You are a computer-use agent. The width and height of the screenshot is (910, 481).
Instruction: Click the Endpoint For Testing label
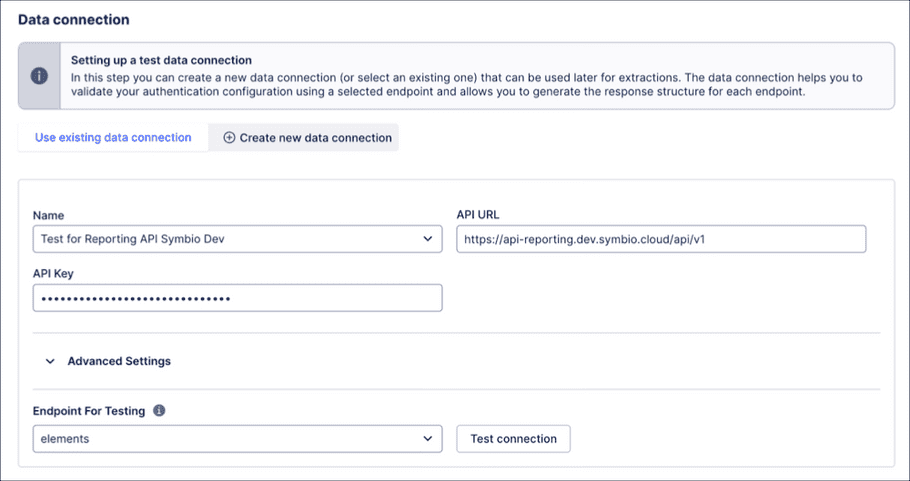(x=89, y=410)
